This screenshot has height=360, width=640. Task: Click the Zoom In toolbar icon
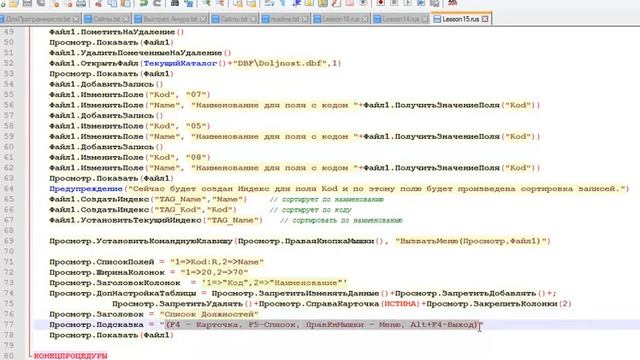point(207,3)
